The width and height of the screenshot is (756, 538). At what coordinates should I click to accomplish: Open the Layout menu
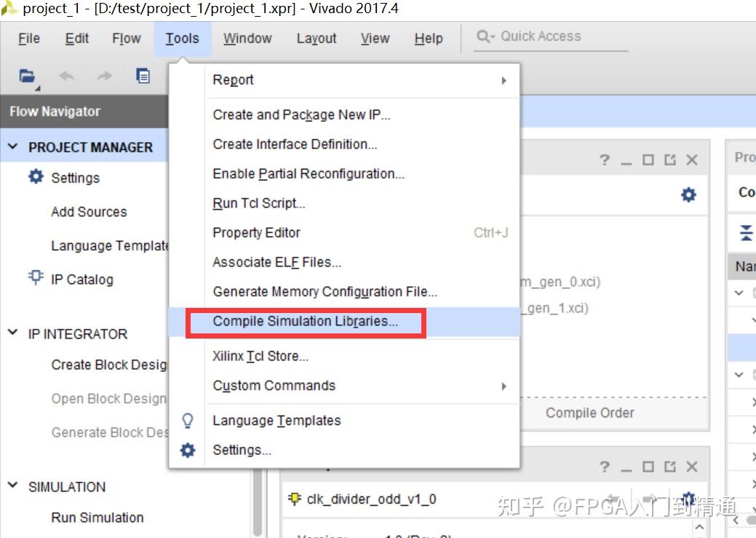(317, 38)
